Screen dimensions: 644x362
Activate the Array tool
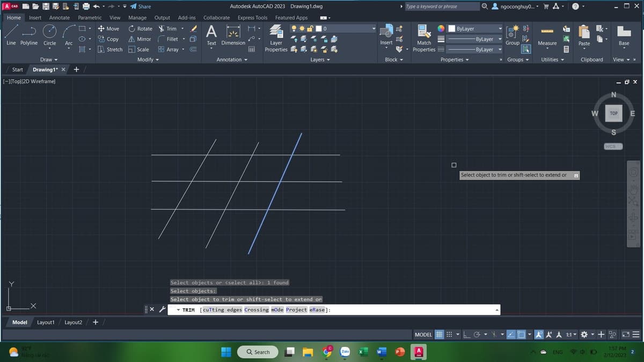[169, 49]
